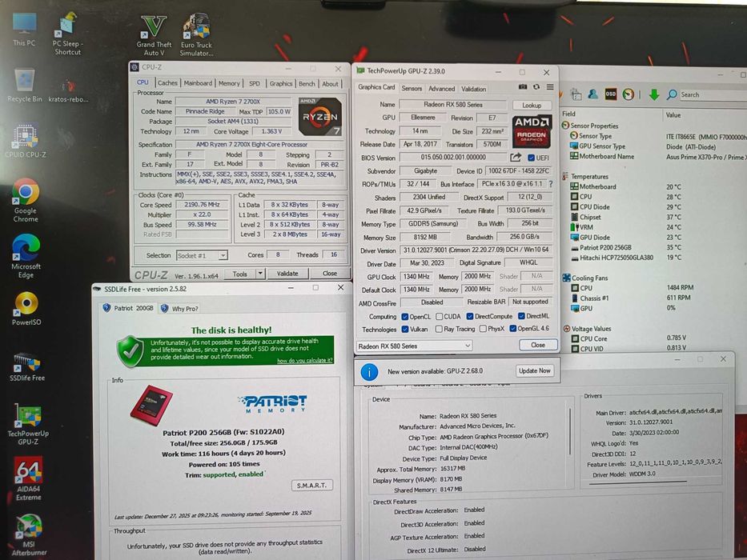747x560 pixels.
Task: Launch Microsoft Edge from the desktop
Action: click(x=26, y=256)
